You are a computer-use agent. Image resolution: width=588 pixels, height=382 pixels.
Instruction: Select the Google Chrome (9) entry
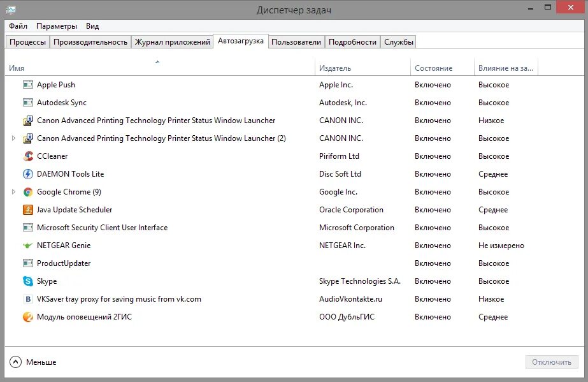(69, 192)
